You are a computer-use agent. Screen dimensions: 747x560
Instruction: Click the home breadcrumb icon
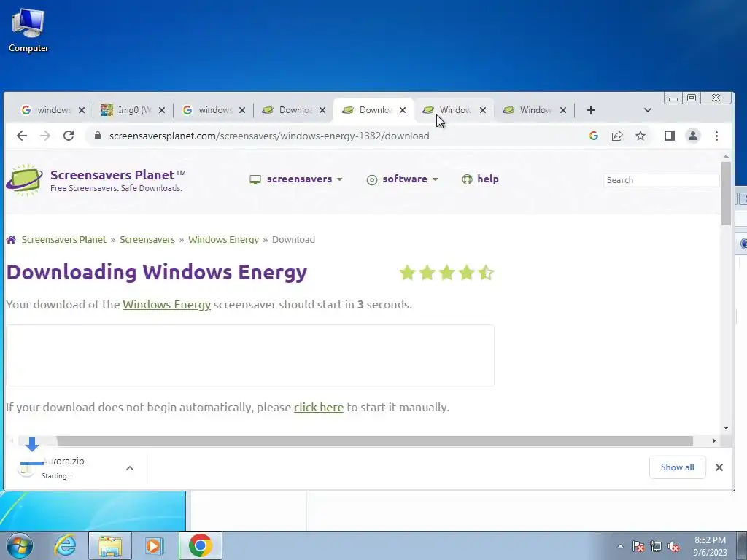click(x=11, y=239)
